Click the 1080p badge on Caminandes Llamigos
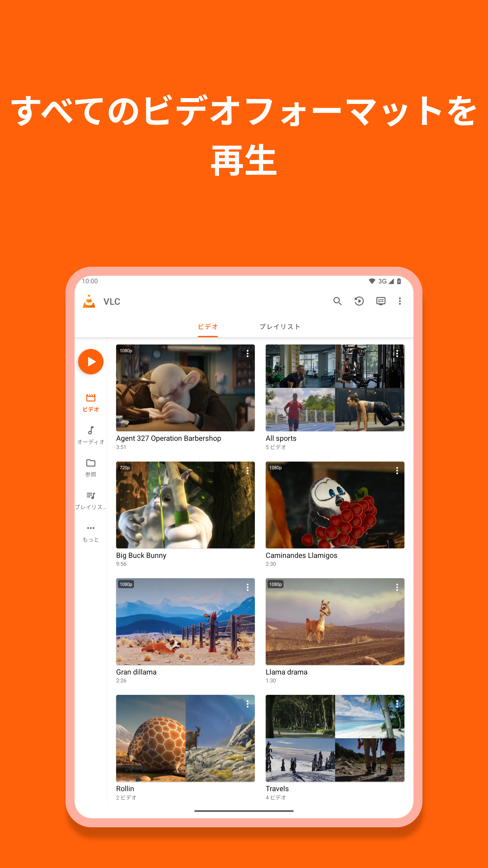Image resolution: width=488 pixels, height=868 pixels. [x=275, y=468]
